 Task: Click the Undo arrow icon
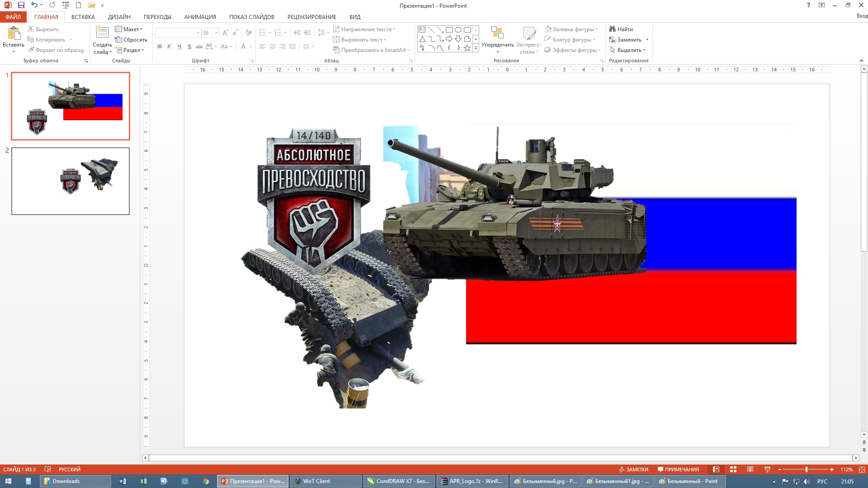pyautogui.click(x=34, y=5)
